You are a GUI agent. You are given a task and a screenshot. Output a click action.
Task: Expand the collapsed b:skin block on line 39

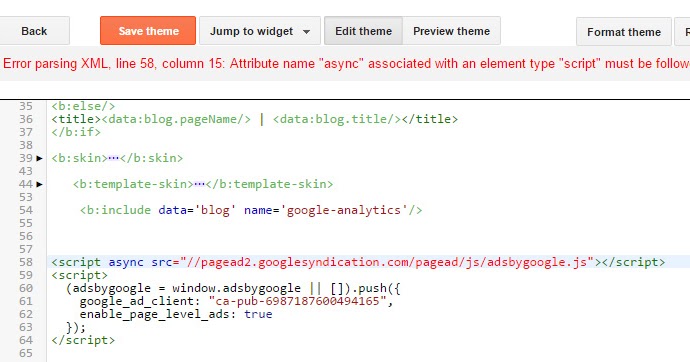coord(40,158)
